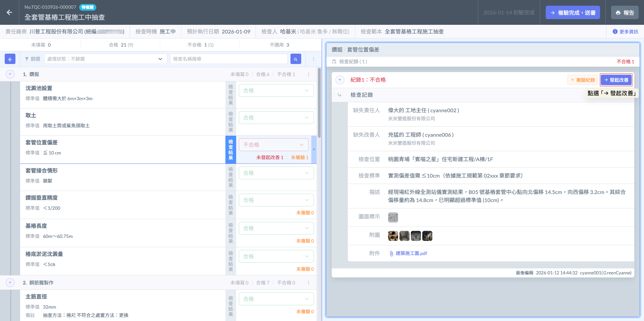Collapse the 1. 鑽掘 section
The image size is (644, 321).
(x=10, y=74)
